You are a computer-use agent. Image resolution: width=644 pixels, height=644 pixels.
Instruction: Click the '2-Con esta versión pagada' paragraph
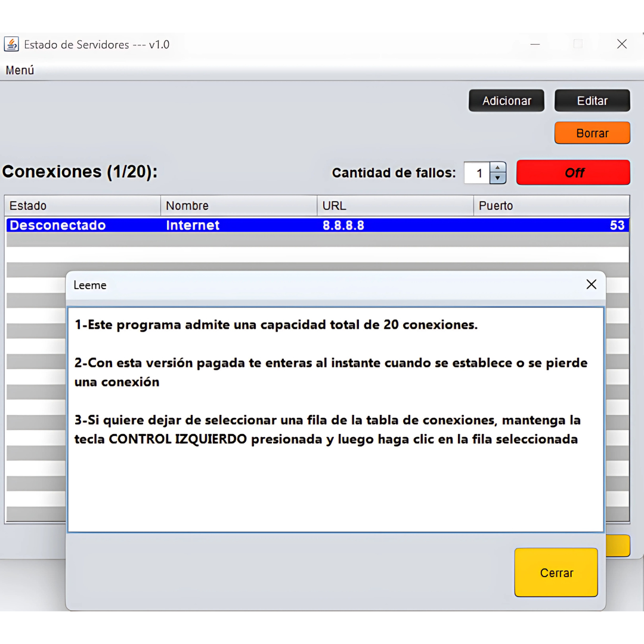[x=331, y=372]
